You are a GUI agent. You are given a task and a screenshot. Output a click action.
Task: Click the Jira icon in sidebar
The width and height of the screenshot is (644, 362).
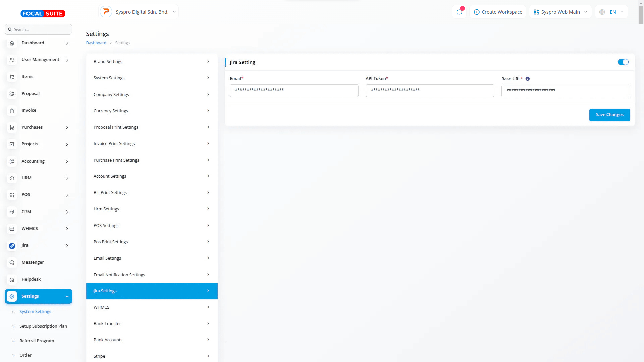coord(12,246)
